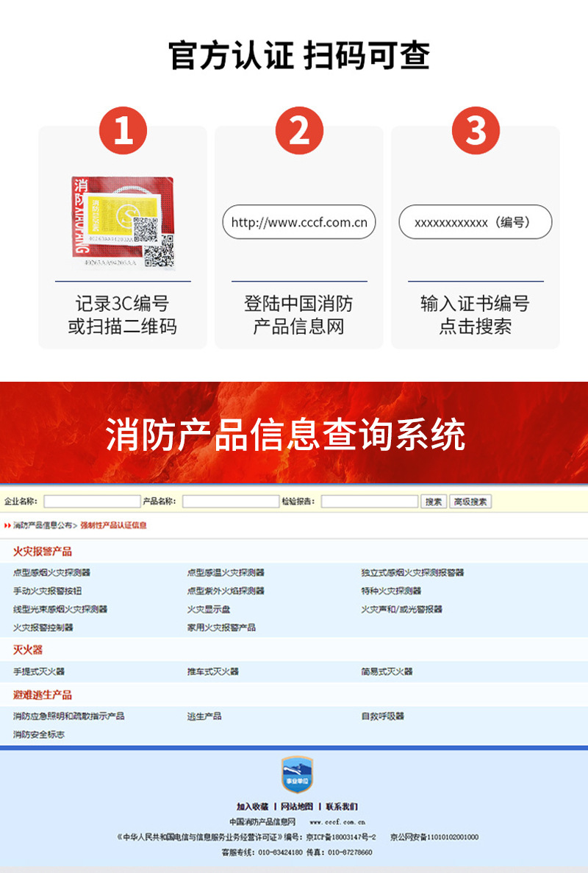Click www.cccf.com.cn footer link

tap(337, 822)
